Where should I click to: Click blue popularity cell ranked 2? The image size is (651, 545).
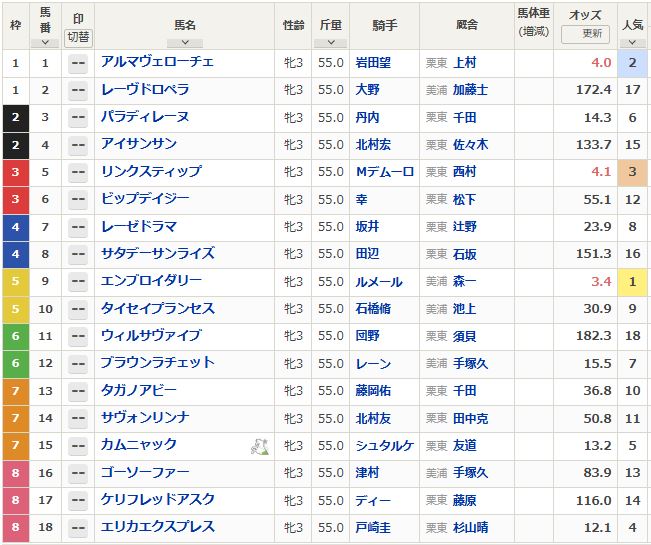point(632,63)
